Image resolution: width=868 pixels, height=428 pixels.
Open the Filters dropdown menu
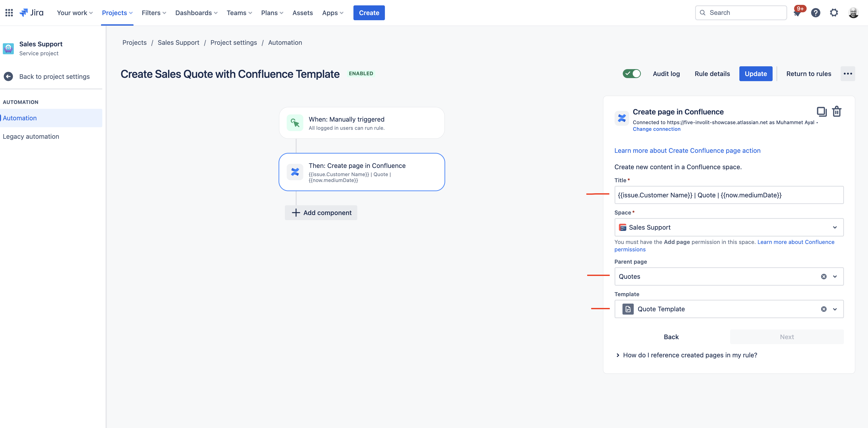154,13
